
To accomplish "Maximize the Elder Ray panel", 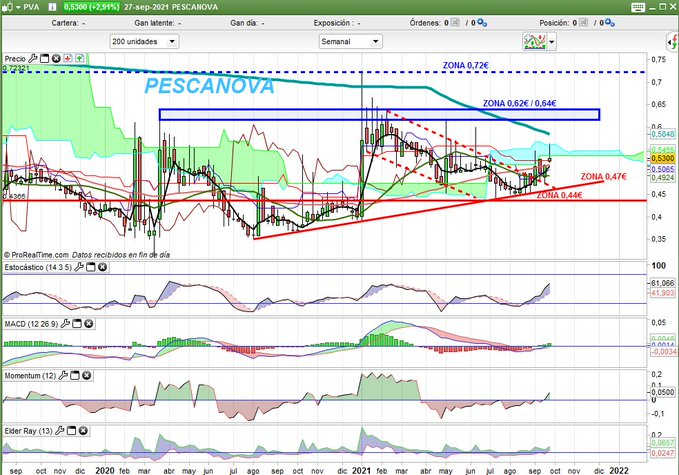I will [x=71, y=431].
